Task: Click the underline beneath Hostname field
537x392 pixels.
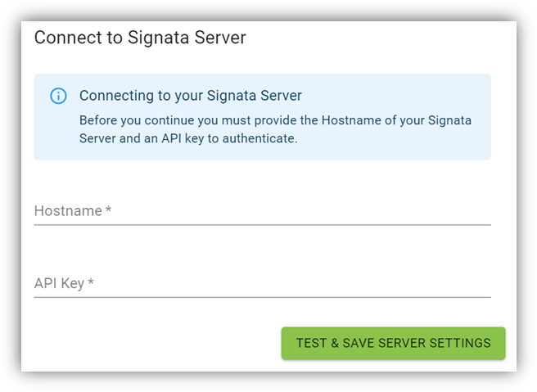Action: pos(262,224)
